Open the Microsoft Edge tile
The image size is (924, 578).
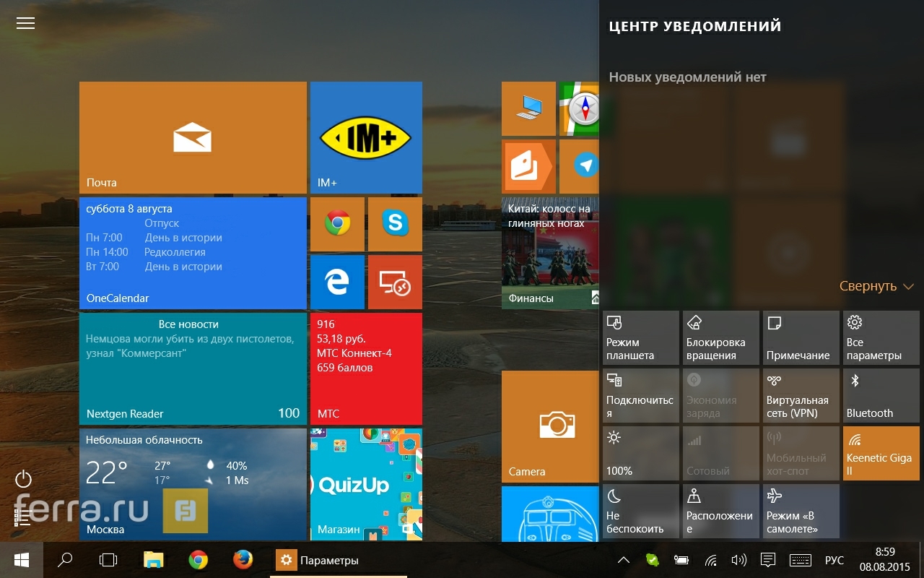tap(337, 282)
